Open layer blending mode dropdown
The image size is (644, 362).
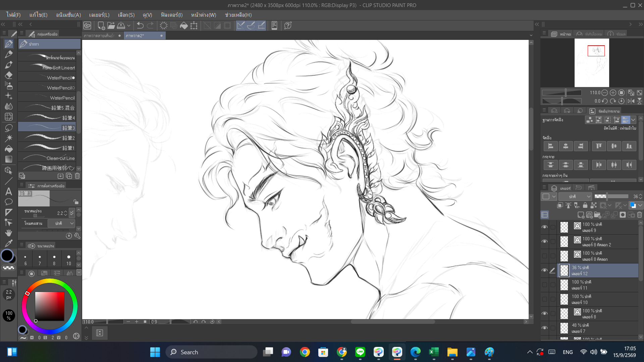[575, 196]
